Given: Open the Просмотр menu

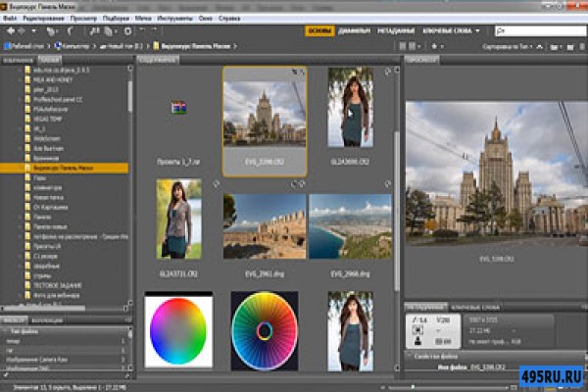Looking at the screenshot, I should 83,19.
